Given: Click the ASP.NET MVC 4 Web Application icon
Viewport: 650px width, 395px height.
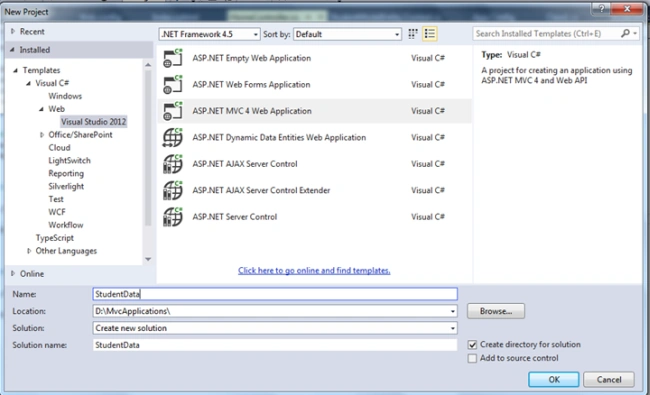Looking at the screenshot, I should 173,111.
